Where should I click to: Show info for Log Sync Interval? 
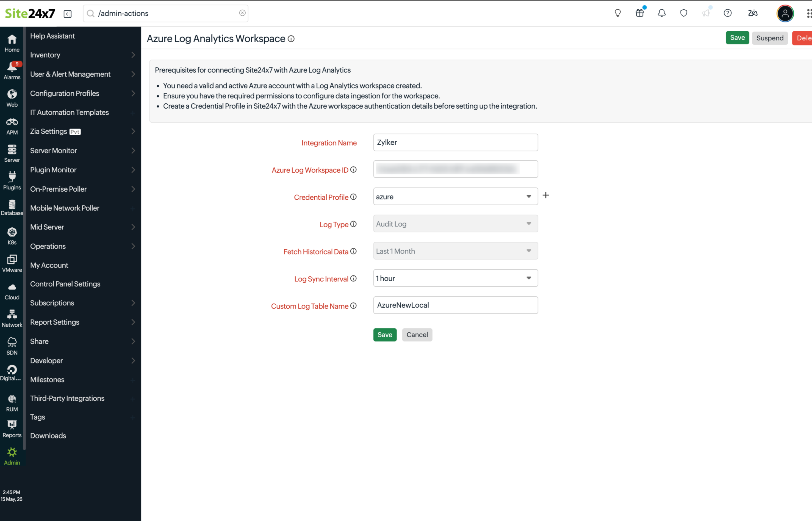[353, 279]
